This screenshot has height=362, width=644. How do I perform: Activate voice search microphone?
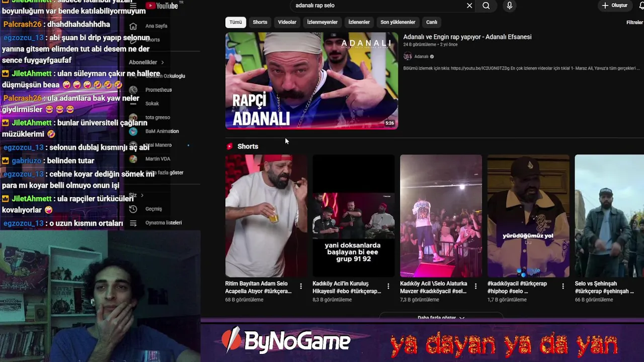coord(509,6)
